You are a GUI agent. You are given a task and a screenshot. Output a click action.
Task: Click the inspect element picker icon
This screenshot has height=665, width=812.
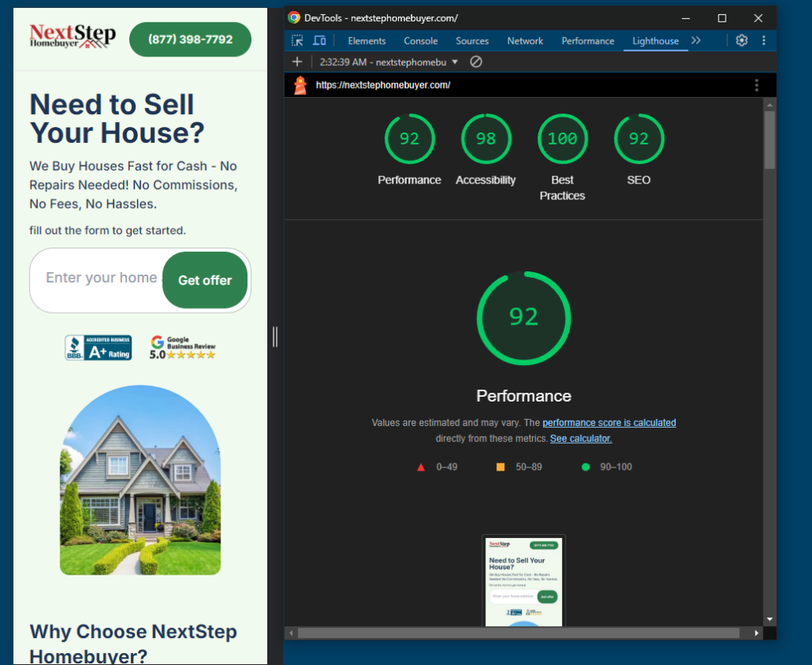tap(297, 40)
